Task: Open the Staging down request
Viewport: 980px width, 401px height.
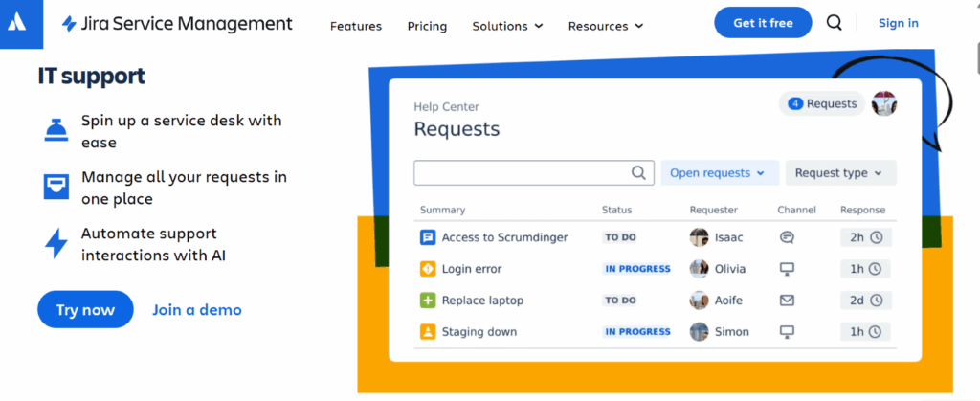Action: (x=479, y=332)
